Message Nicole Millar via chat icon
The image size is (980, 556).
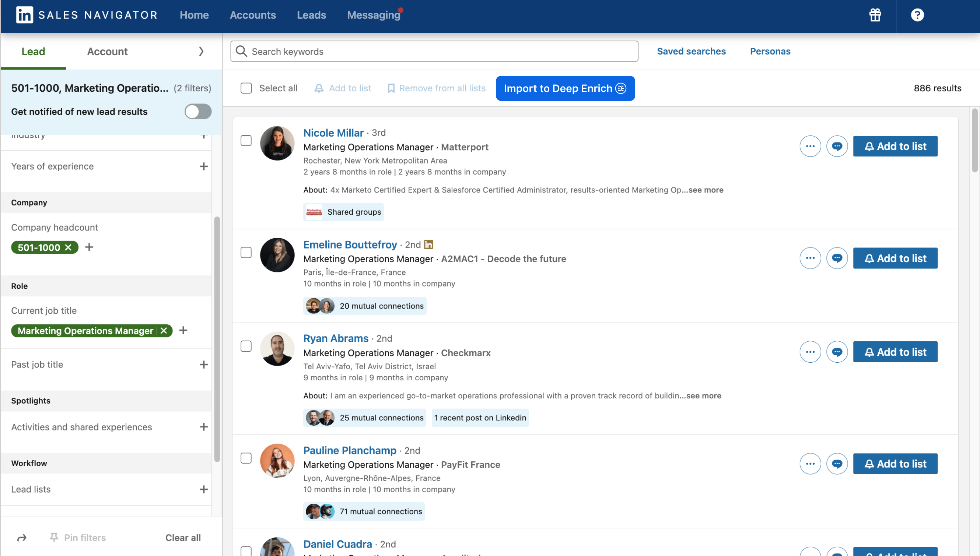pos(837,146)
